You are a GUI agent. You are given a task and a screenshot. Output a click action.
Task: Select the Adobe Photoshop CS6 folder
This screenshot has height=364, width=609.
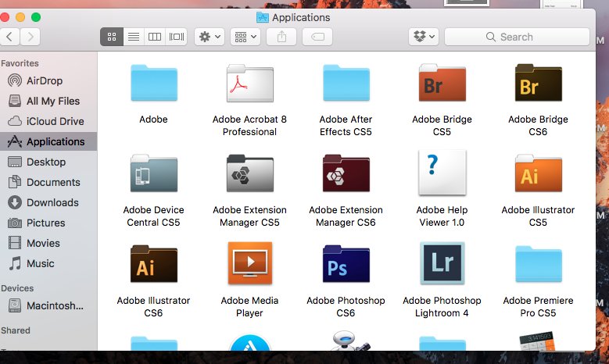(346, 264)
